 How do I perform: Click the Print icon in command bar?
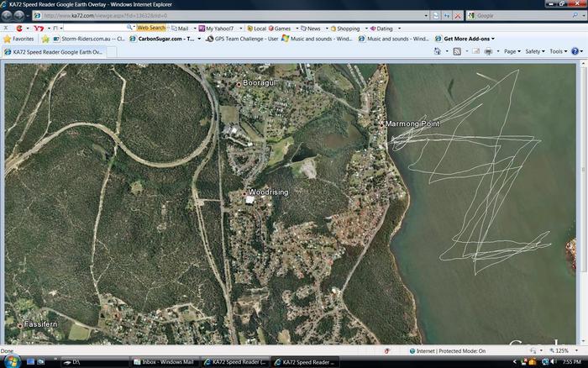tap(488, 51)
